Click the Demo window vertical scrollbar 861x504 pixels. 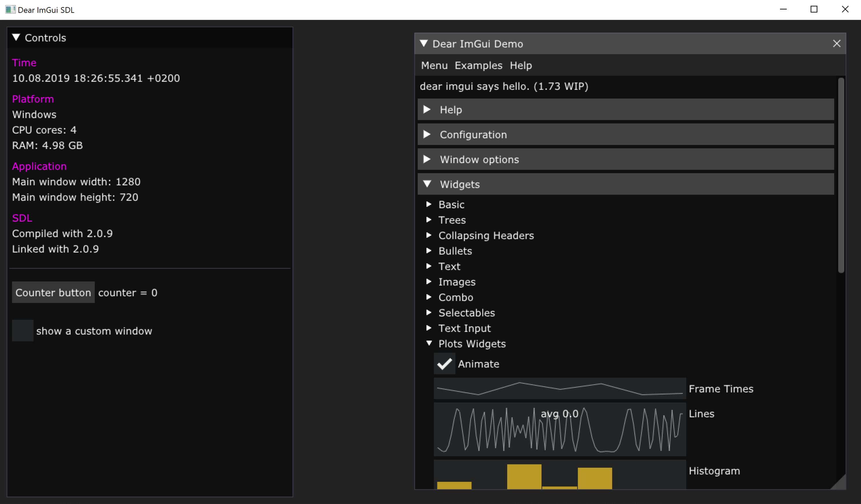[x=841, y=175]
